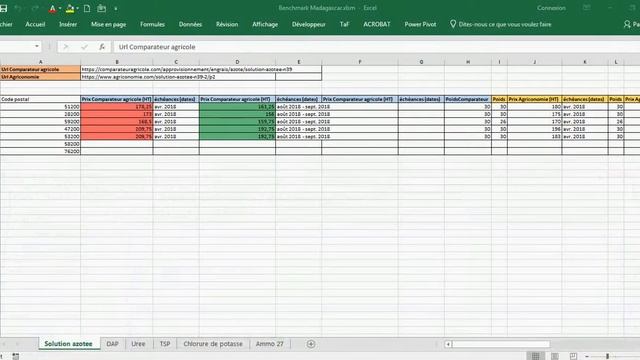Image resolution: width=640 pixels, height=360 pixels.
Task: Switch to Normal view icon in status bar
Action: point(536,356)
